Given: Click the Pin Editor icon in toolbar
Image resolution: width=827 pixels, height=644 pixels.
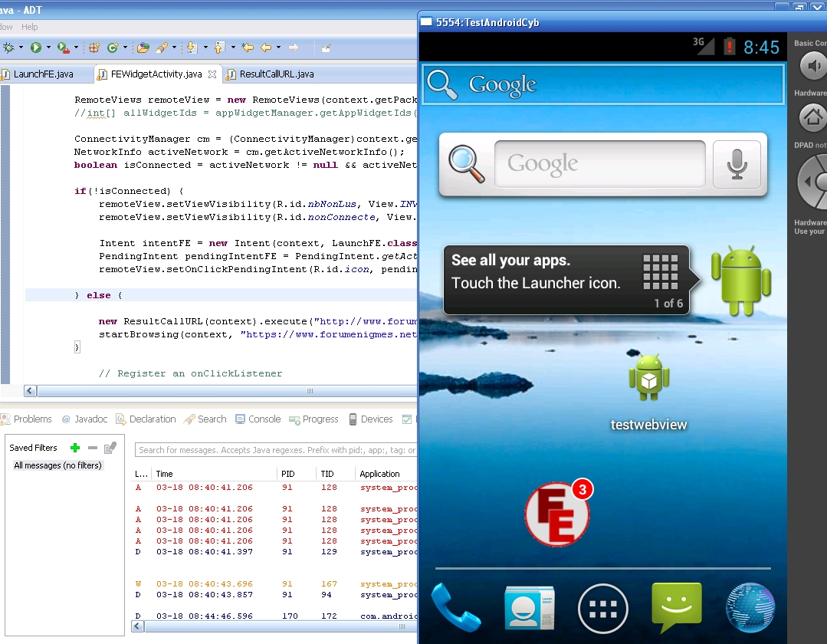Looking at the screenshot, I should click(326, 48).
